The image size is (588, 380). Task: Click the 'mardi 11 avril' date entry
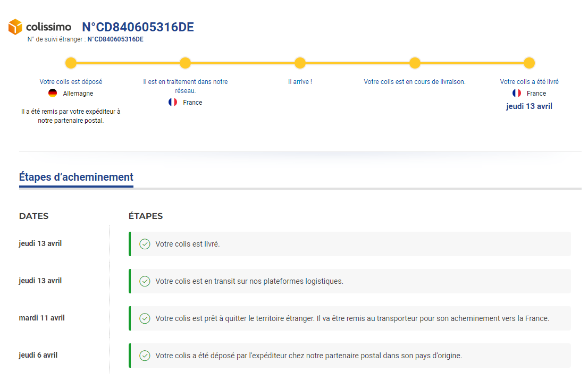click(x=41, y=318)
